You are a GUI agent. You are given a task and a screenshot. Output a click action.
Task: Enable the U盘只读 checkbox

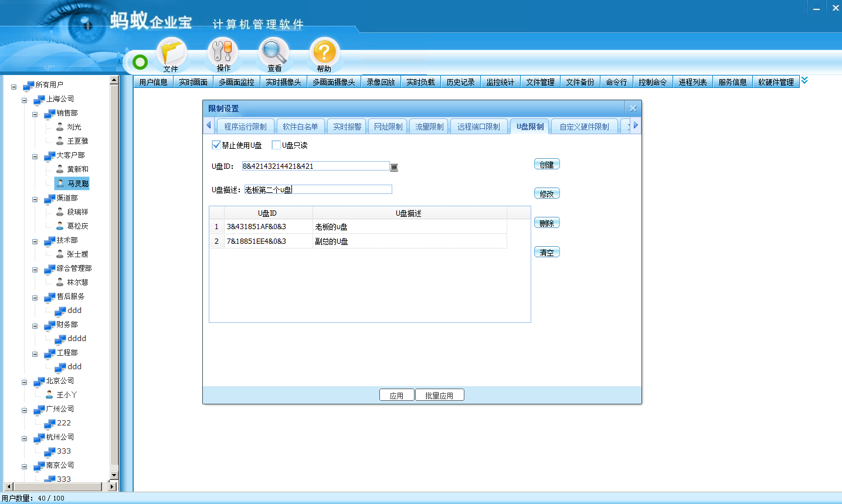[276, 145]
